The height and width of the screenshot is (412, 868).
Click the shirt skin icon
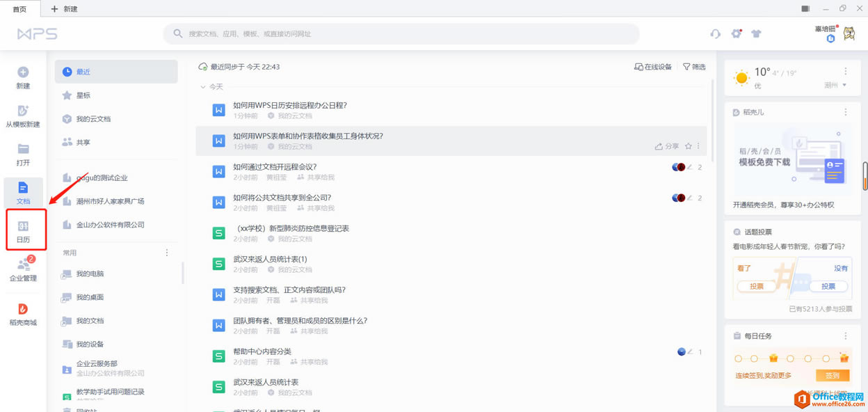(x=757, y=33)
